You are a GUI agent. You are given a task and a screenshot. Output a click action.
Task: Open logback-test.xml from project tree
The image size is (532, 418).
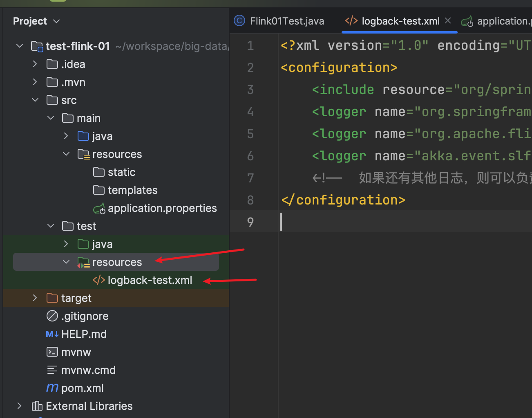pyautogui.click(x=150, y=280)
